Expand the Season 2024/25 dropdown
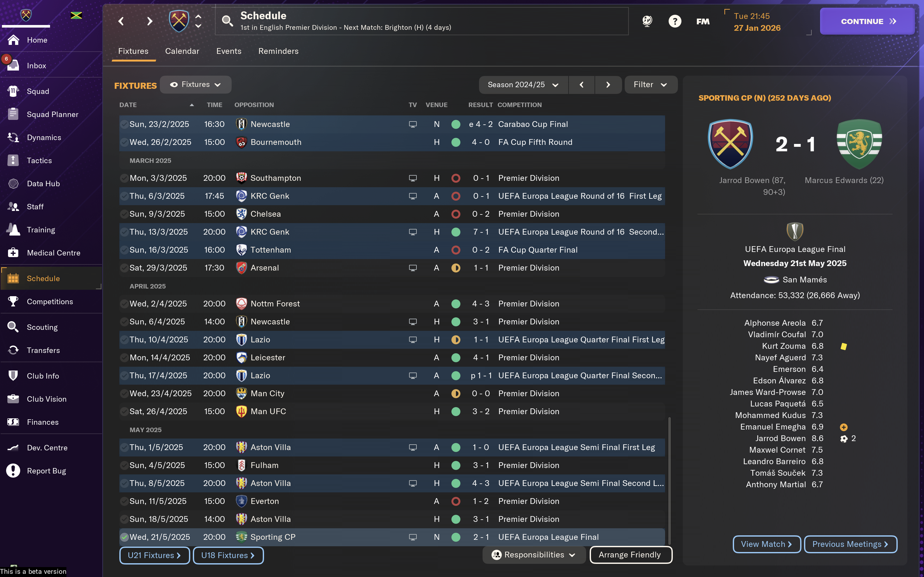This screenshot has width=924, height=577. (x=523, y=85)
